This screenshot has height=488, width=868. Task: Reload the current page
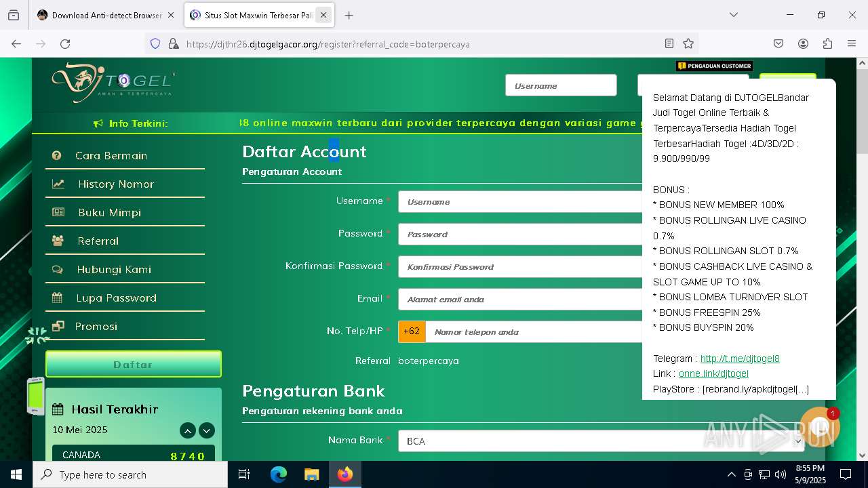pos(65,44)
